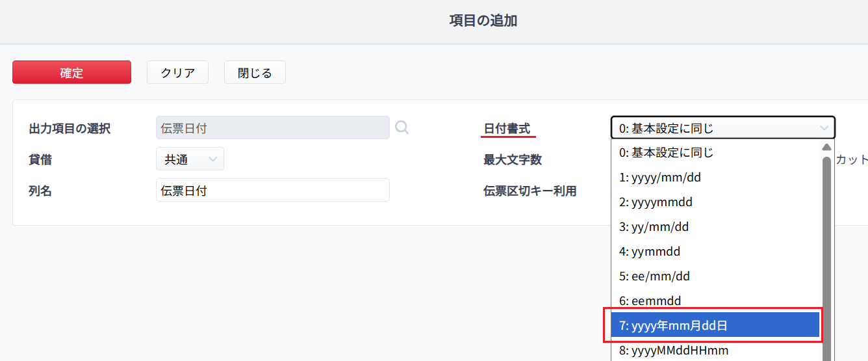Select option 8: yyyyMMddHHmm
Viewport: 868px width, 361px height.
coord(715,350)
